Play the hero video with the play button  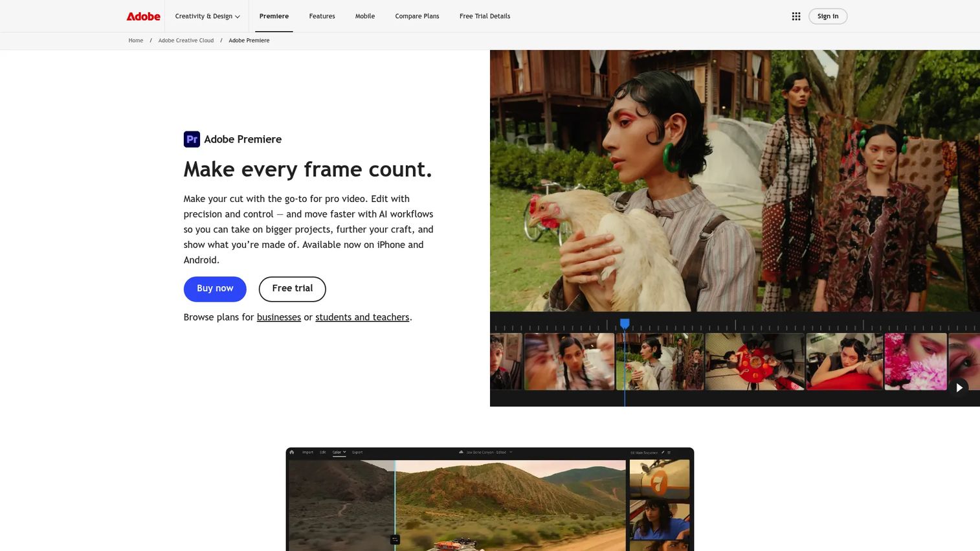click(x=959, y=387)
